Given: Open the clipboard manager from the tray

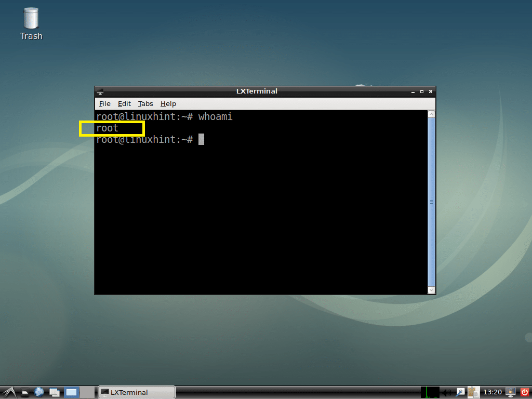Looking at the screenshot, I should (x=473, y=392).
